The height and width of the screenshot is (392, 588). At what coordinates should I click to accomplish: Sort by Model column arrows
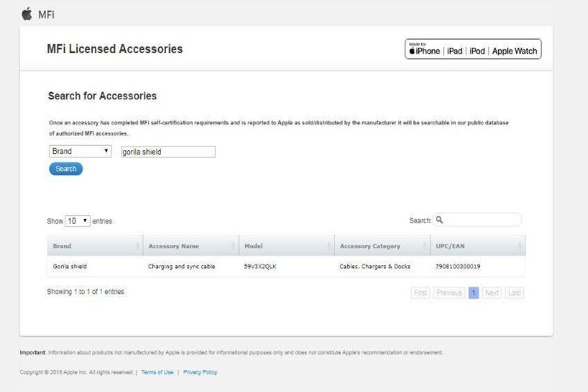click(328, 246)
